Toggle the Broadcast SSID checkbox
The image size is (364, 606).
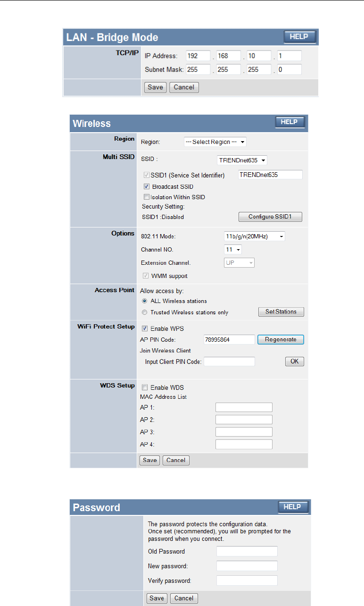[x=147, y=186]
